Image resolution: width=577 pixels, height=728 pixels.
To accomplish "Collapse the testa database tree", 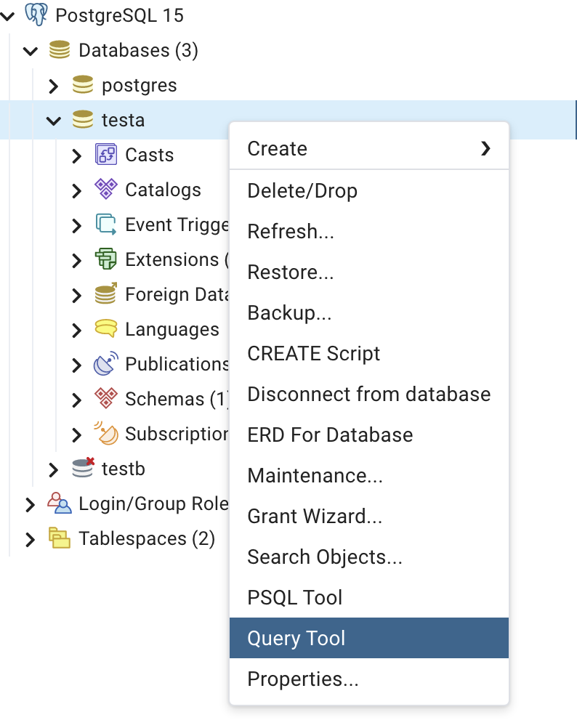I will (53, 121).
